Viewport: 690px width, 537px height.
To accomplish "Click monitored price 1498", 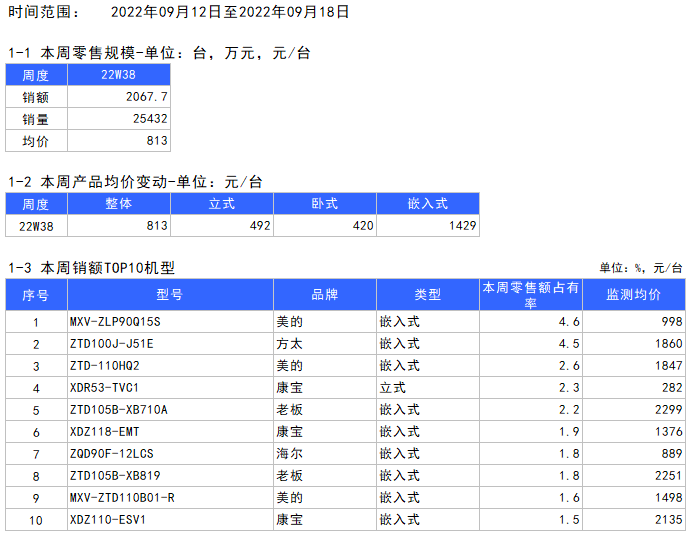I will pyautogui.click(x=668, y=498).
